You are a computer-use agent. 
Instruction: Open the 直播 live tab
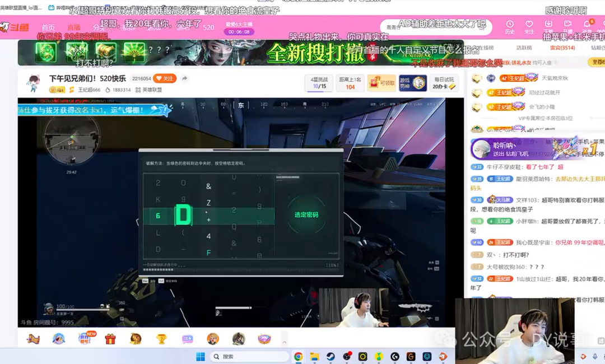click(74, 27)
